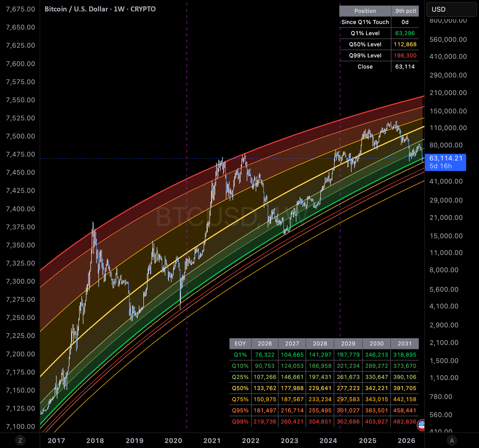Click the .9th pctl header cell
The width and height of the screenshot is (479, 448).
pos(405,11)
